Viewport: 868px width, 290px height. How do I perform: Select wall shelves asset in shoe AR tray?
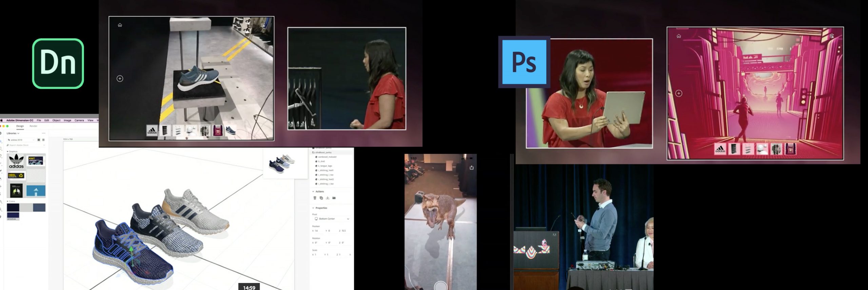[x=178, y=131]
